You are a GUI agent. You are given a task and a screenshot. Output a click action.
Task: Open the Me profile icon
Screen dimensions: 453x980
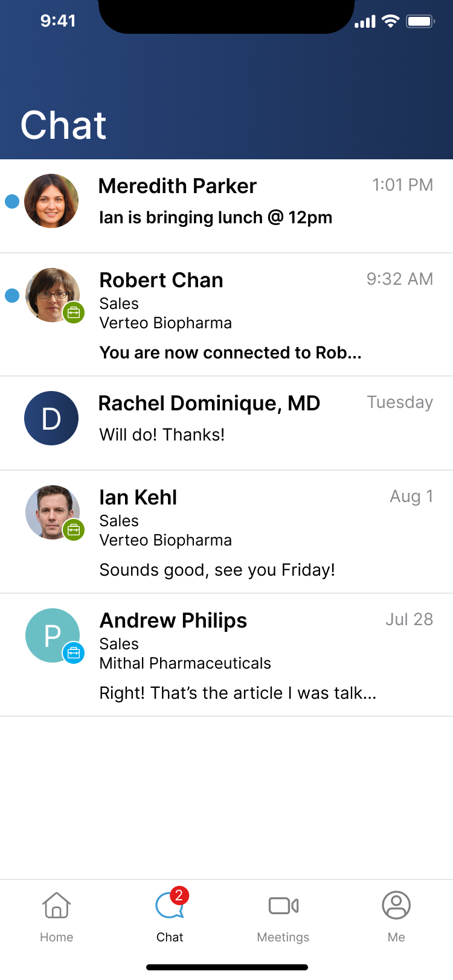pyautogui.click(x=396, y=905)
